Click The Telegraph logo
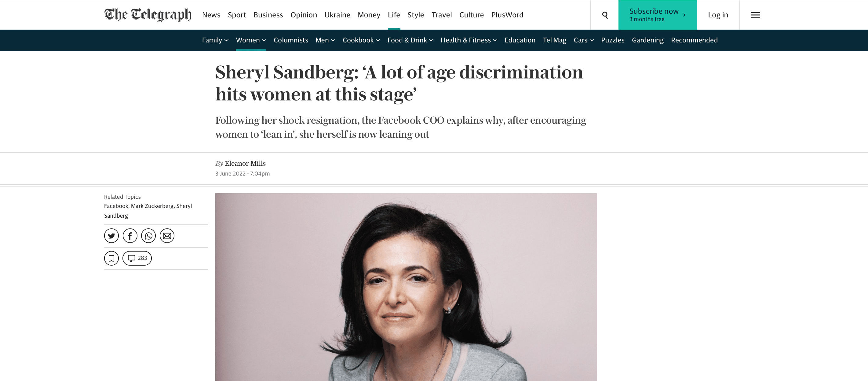868x381 pixels. (x=148, y=15)
